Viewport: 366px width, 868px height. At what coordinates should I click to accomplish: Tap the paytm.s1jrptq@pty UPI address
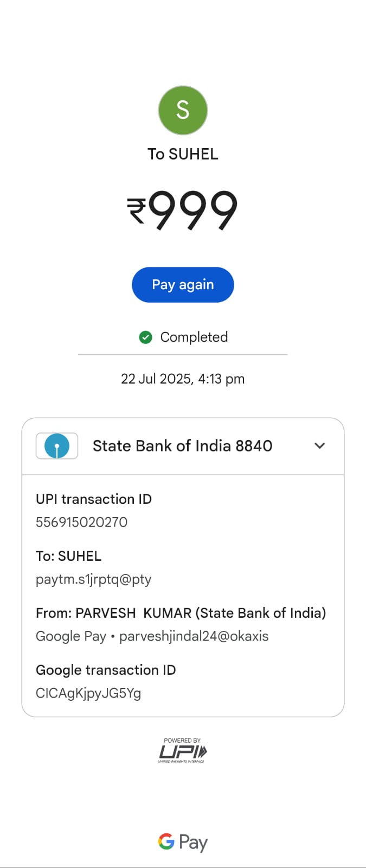(x=94, y=579)
